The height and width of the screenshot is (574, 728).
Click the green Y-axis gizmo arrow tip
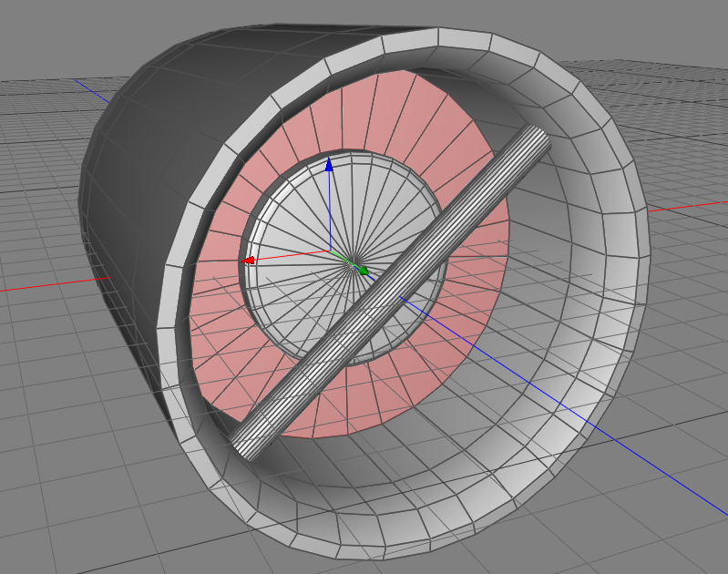pos(364,271)
